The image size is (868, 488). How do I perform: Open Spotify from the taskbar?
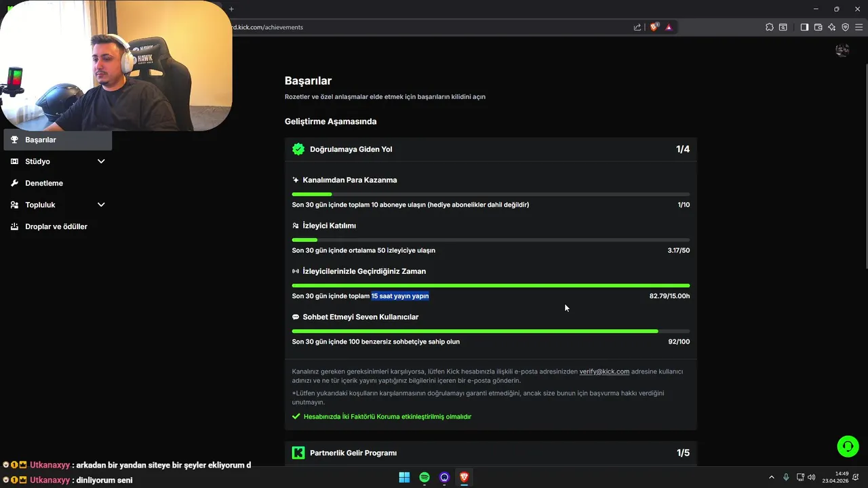tap(425, 477)
